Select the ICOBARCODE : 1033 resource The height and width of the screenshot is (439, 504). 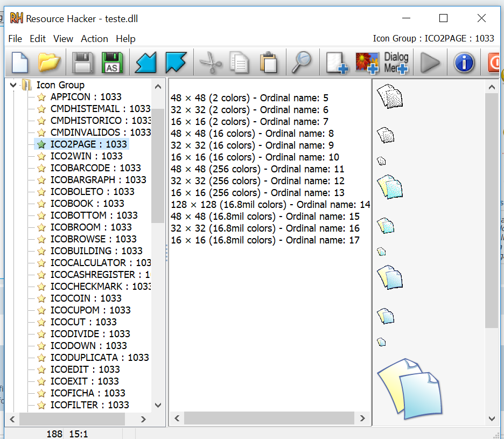[95, 168]
